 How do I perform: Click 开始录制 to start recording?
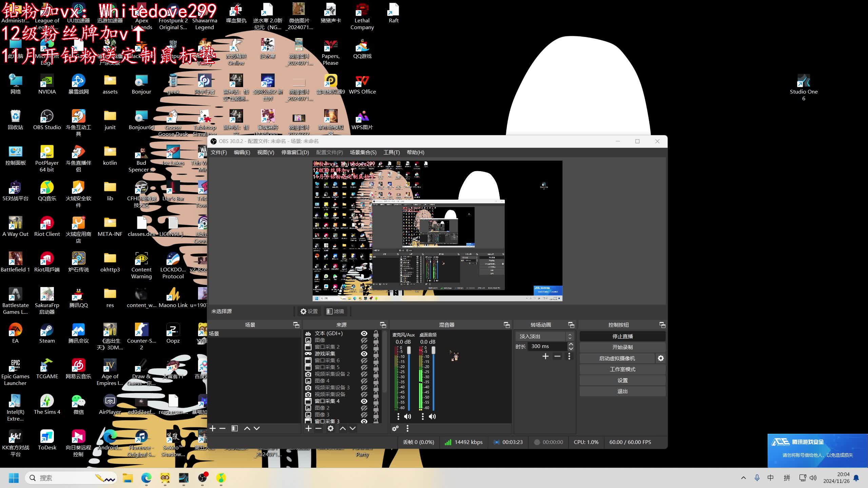coord(623,347)
